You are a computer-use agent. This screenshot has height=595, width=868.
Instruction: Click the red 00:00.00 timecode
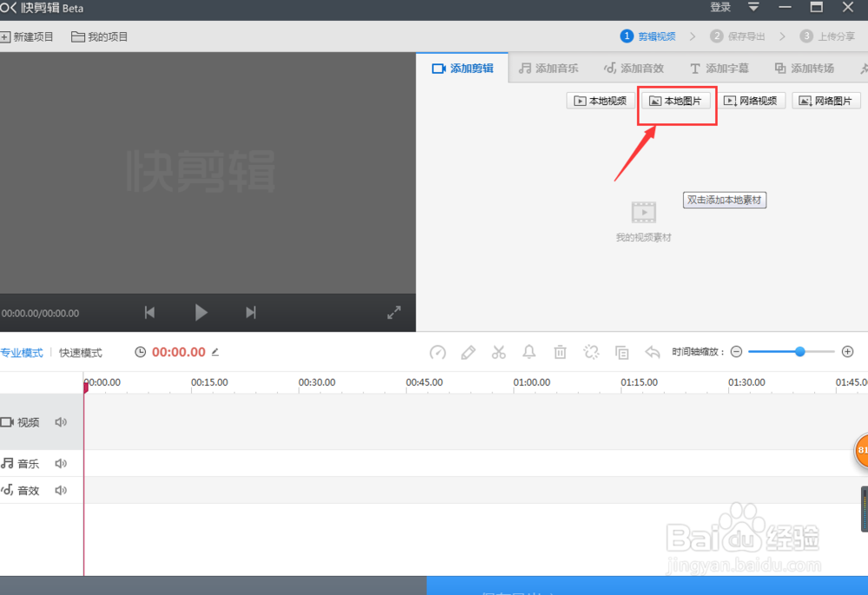tap(179, 352)
